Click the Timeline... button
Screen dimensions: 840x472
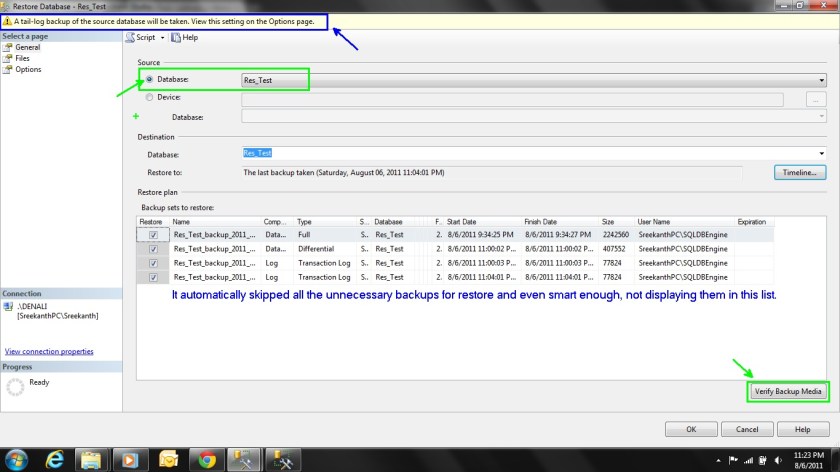click(x=799, y=172)
